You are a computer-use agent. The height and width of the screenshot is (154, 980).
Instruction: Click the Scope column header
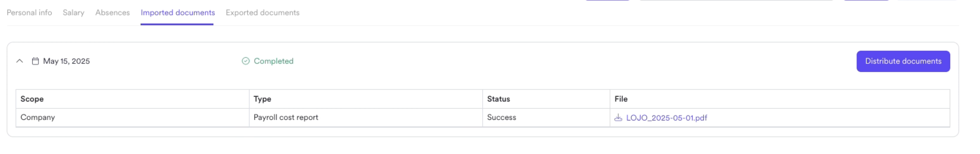[32, 99]
